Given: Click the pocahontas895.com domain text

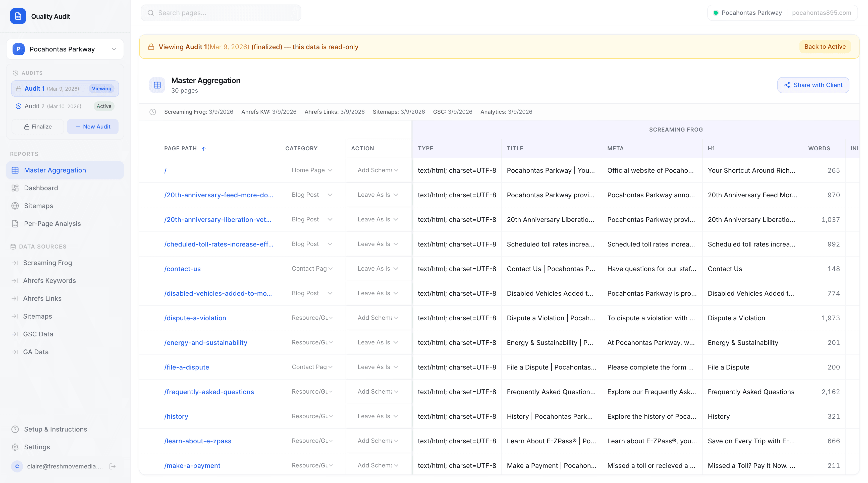Looking at the screenshot, I should 822,13.
